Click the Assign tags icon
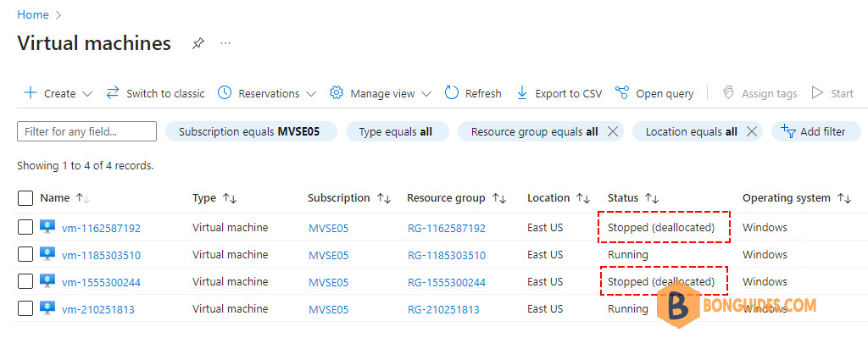The width and height of the screenshot is (868, 360). point(728,92)
